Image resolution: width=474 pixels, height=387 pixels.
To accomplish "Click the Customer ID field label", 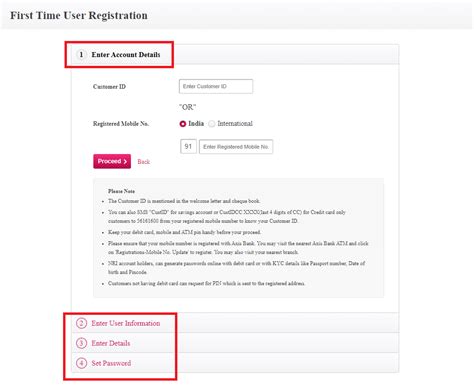I will click(109, 87).
